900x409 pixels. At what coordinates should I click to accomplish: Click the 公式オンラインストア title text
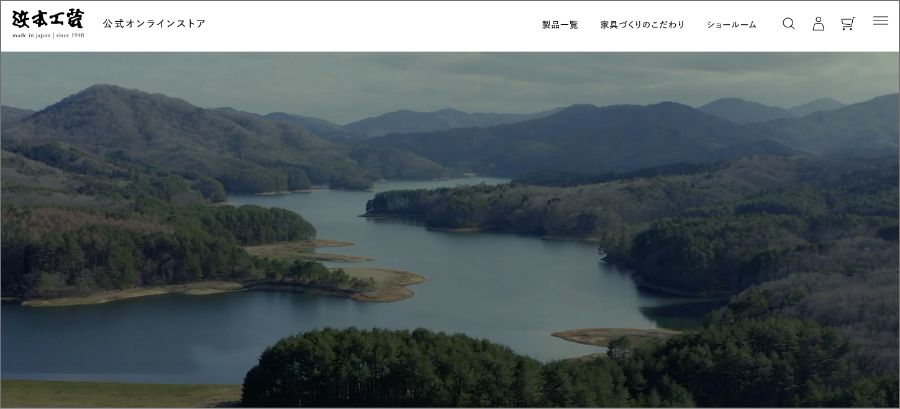154,24
